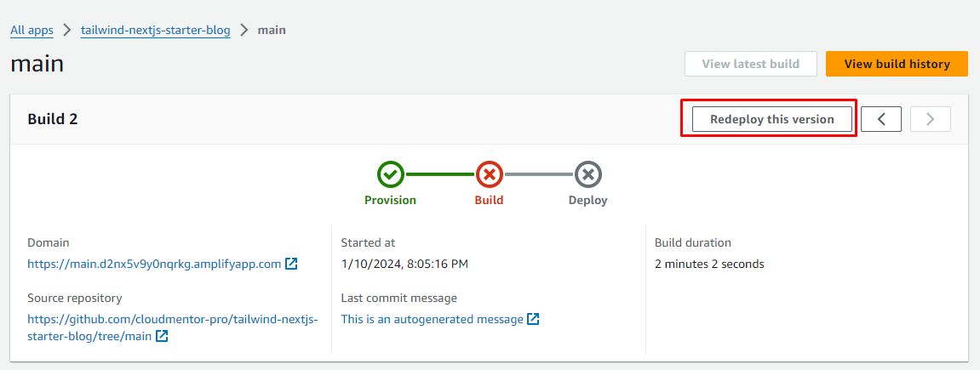This screenshot has height=370, width=980.
Task: Select the Build step label
Action: pos(489,201)
